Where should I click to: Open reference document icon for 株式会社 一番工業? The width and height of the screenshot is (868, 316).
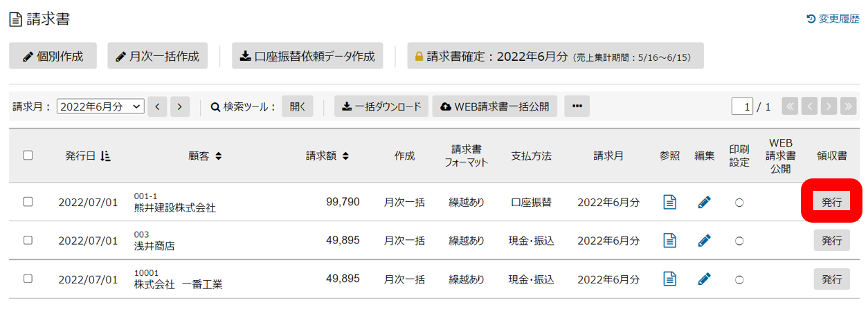669,279
